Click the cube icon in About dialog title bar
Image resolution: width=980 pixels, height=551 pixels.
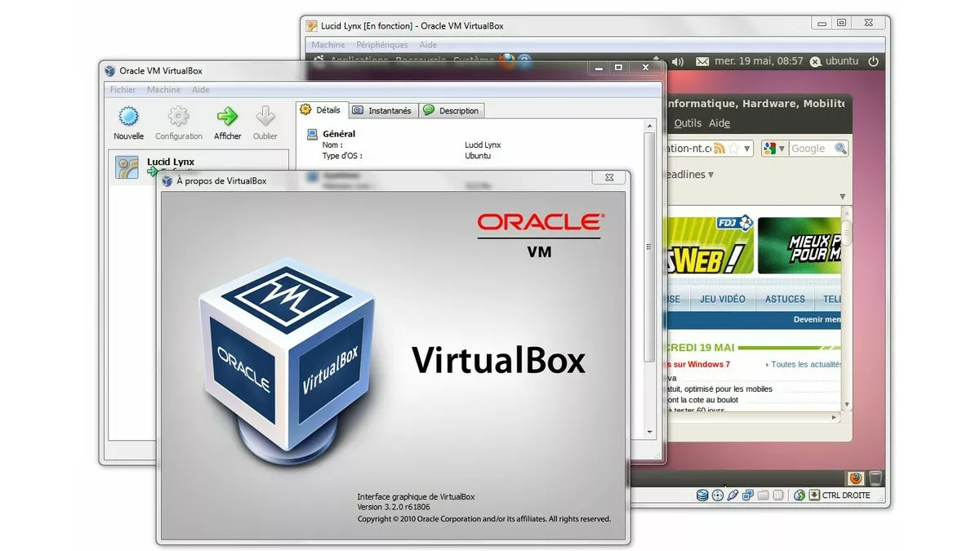pos(167,180)
